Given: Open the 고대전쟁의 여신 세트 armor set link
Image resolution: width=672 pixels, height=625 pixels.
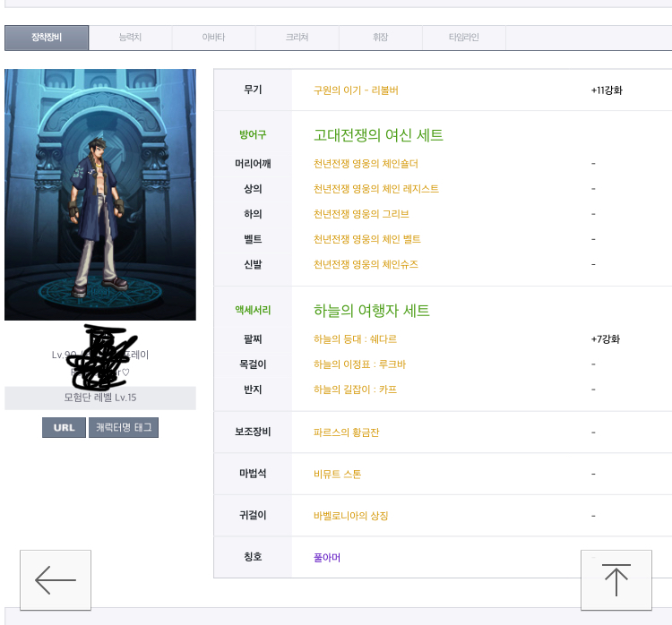Looking at the screenshot, I should [378, 135].
